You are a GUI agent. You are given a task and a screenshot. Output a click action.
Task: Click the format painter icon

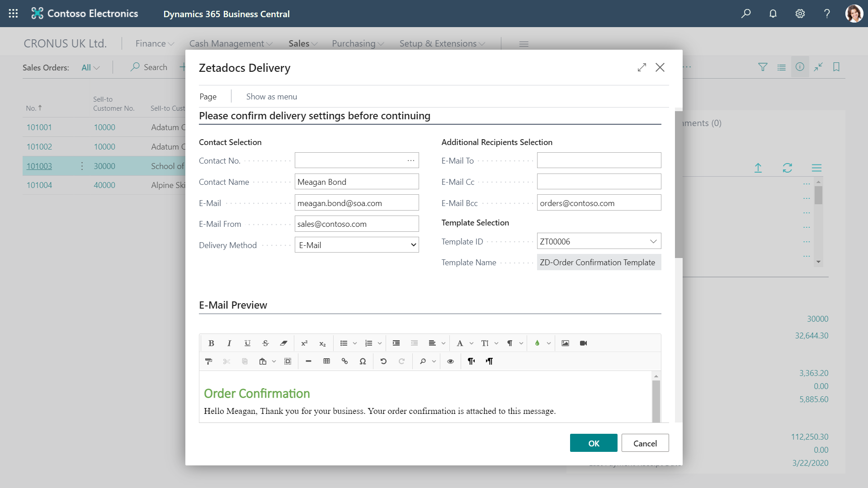click(x=208, y=361)
